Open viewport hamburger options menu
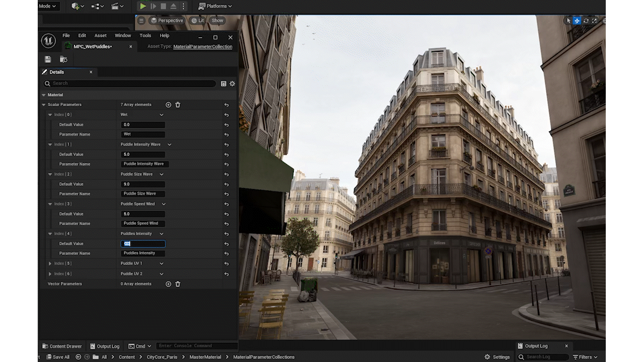Screen dimensions: 644x362 click(x=141, y=21)
